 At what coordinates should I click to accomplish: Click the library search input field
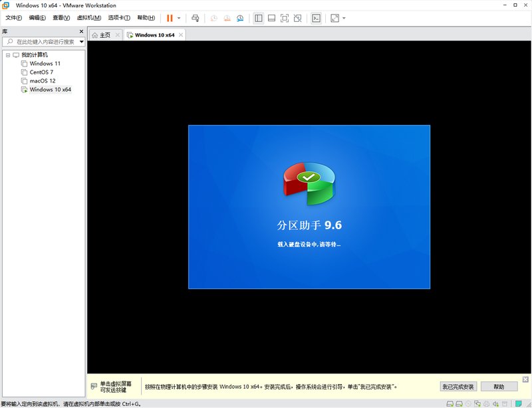pyautogui.click(x=43, y=42)
